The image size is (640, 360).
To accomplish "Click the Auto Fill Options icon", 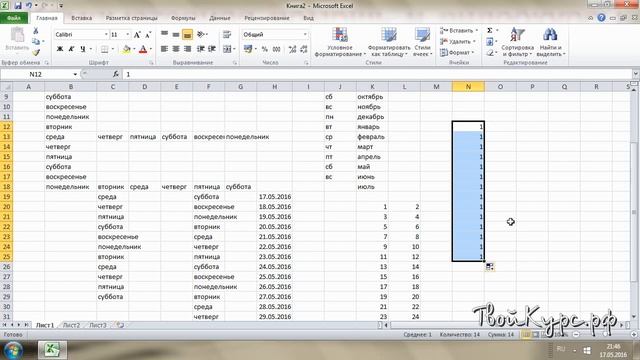I will tap(489, 267).
